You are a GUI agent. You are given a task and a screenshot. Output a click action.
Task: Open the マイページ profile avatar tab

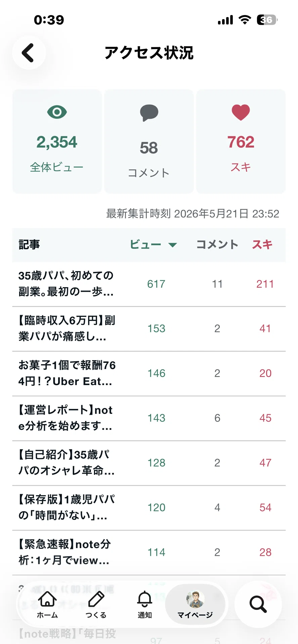click(x=195, y=604)
